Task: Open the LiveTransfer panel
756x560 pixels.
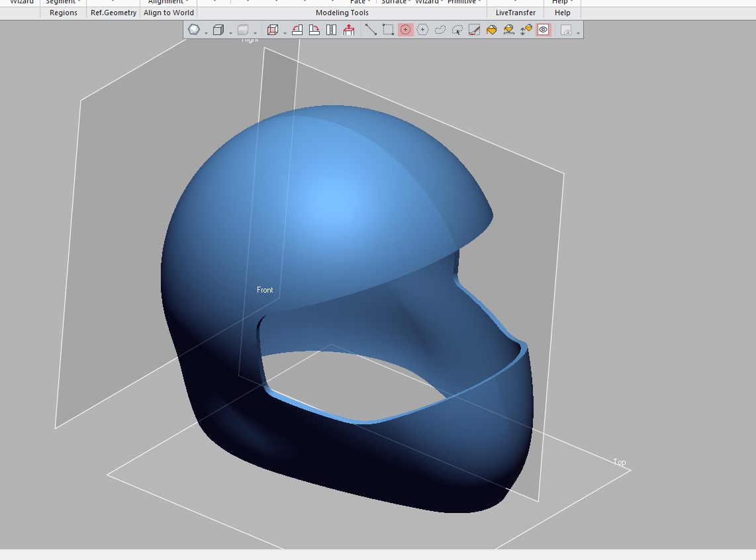Action: [515, 13]
